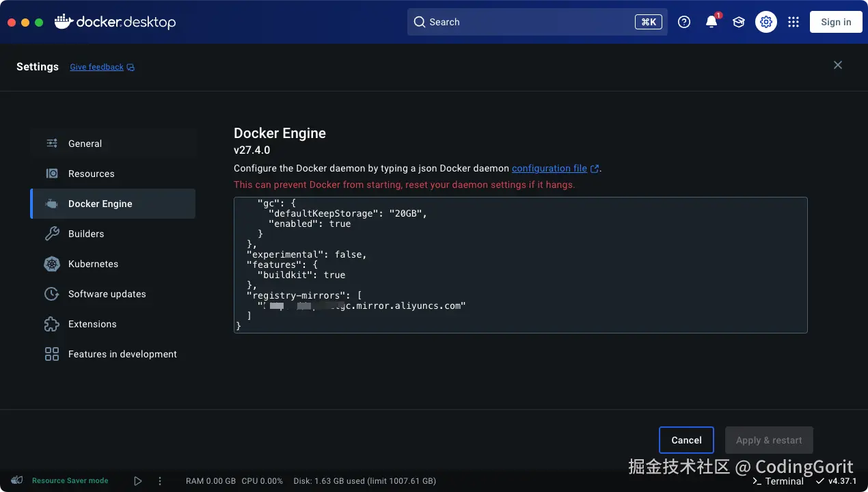Open Features in development section
This screenshot has width=868, height=492.
(x=113, y=354)
